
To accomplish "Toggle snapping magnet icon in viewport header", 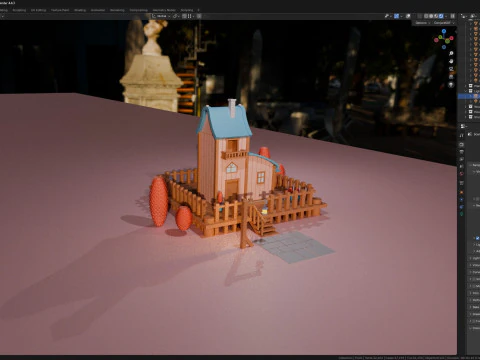I will coord(184,16).
